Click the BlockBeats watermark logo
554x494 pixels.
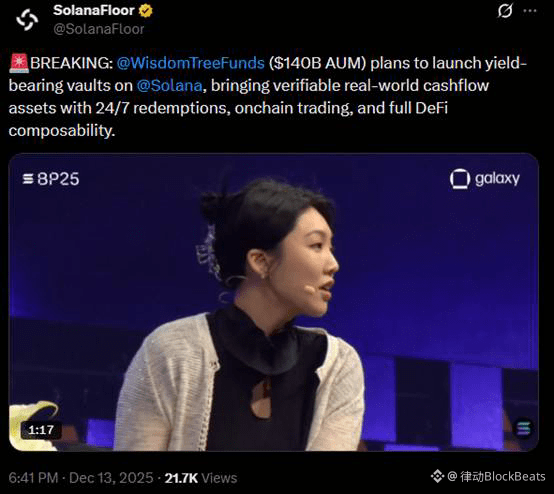pyautogui.click(x=437, y=476)
